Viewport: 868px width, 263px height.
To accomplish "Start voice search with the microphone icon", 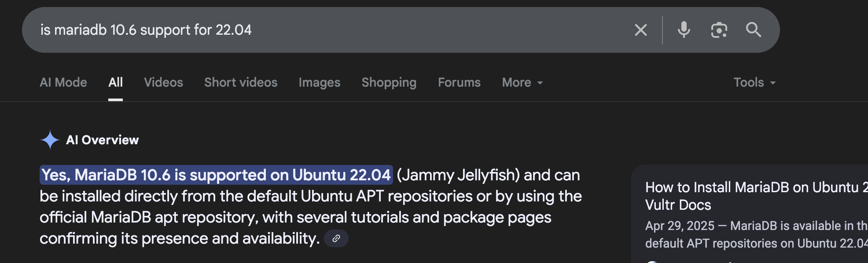I will (684, 30).
